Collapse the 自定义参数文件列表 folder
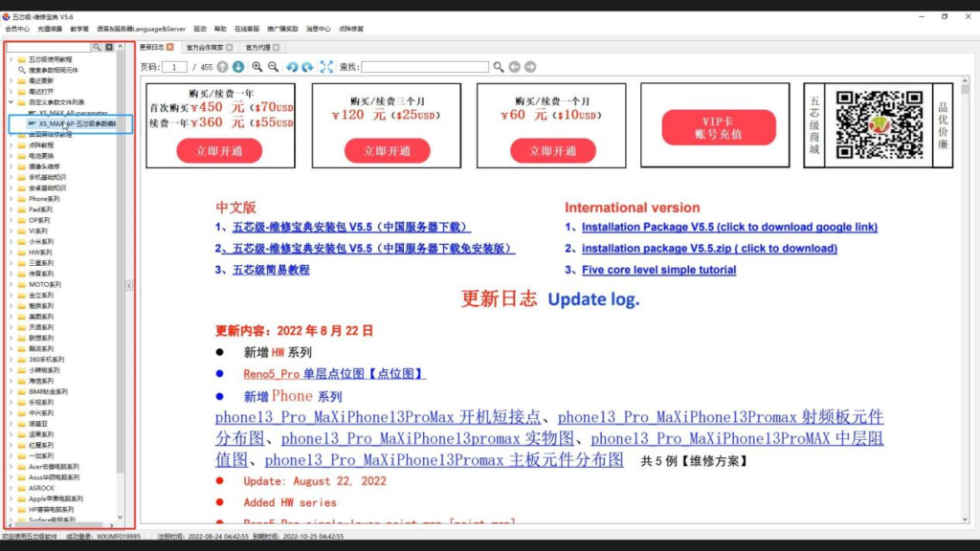Image resolution: width=980 pixels, height=551 pixels. point(11,101)
